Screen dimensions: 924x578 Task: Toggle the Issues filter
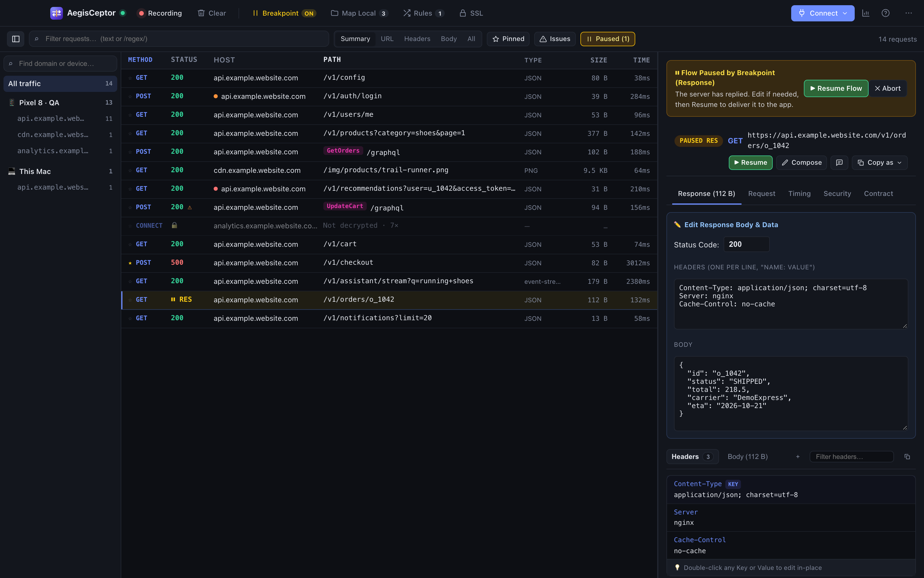tap(555, 39)
